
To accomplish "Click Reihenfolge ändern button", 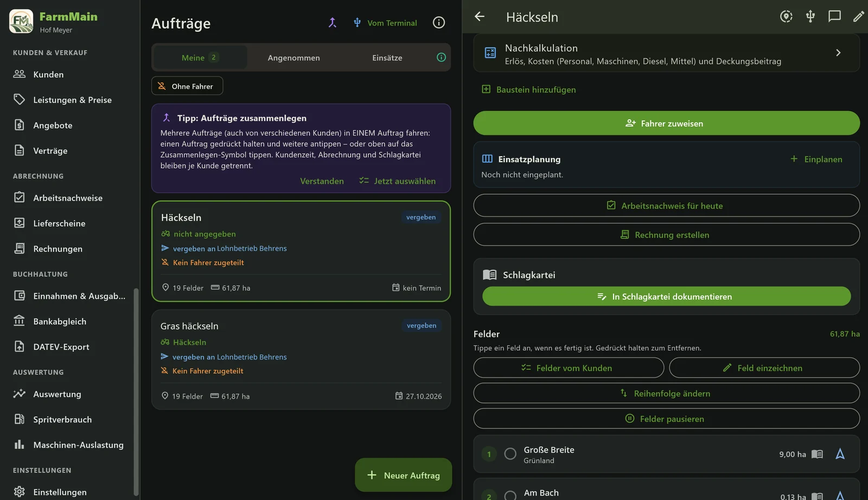I will pyautogui.click(x=666, y=393).
